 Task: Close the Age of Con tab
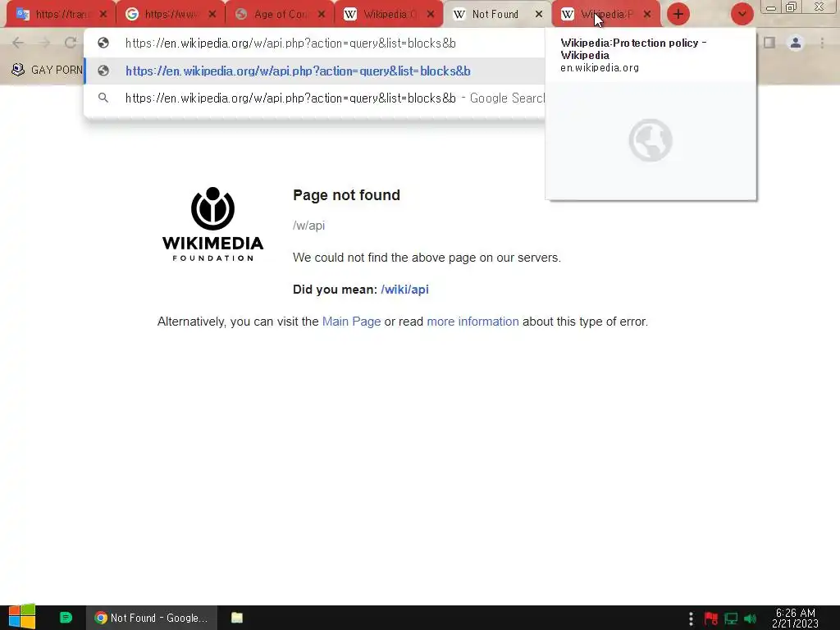click(x=322, y=15)
